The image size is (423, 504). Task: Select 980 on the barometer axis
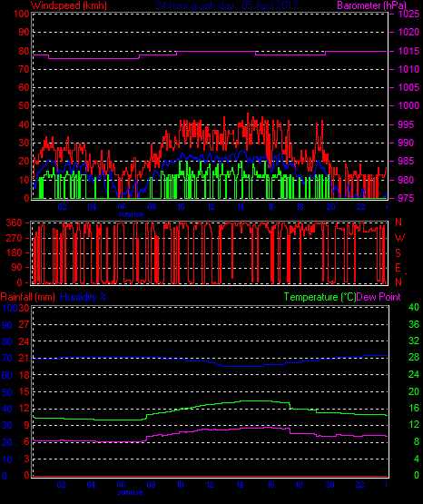pos(407,180)
